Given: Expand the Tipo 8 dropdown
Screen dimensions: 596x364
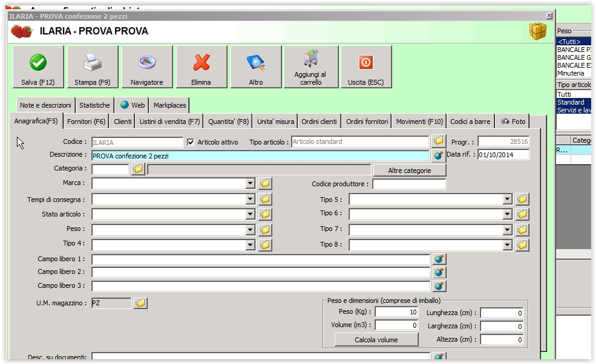Looking at the screenshot, I should coord(507,245).
